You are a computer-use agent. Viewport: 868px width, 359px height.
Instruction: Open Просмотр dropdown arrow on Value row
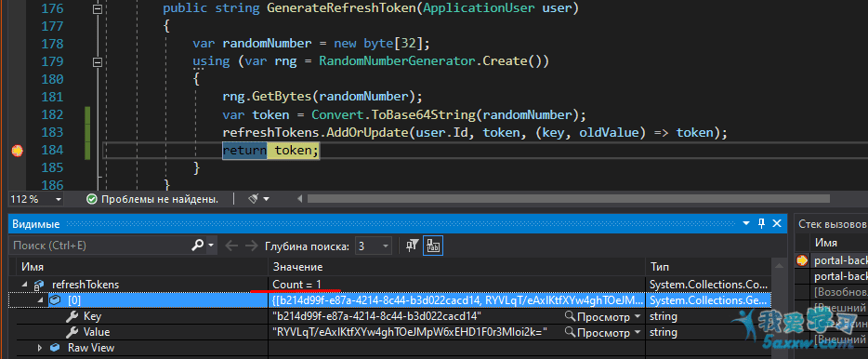pos(638,332)
